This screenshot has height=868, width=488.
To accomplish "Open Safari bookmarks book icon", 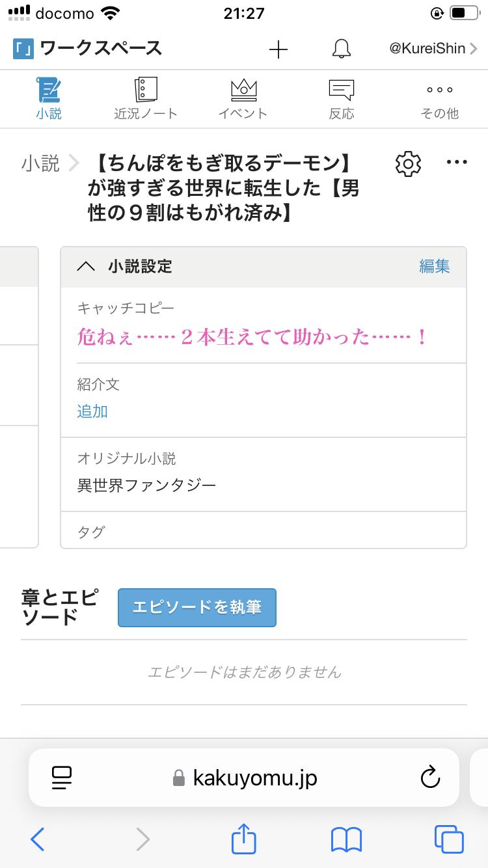I will 346,839.
